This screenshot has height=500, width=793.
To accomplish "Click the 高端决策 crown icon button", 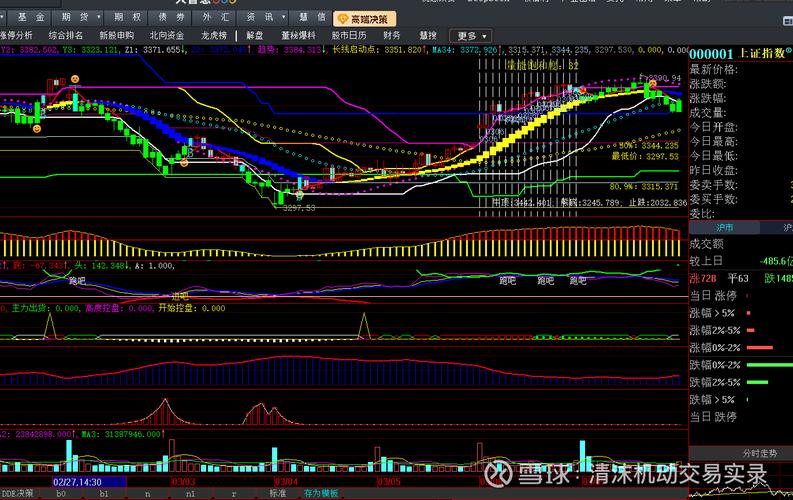I will (x=363, y=18).
